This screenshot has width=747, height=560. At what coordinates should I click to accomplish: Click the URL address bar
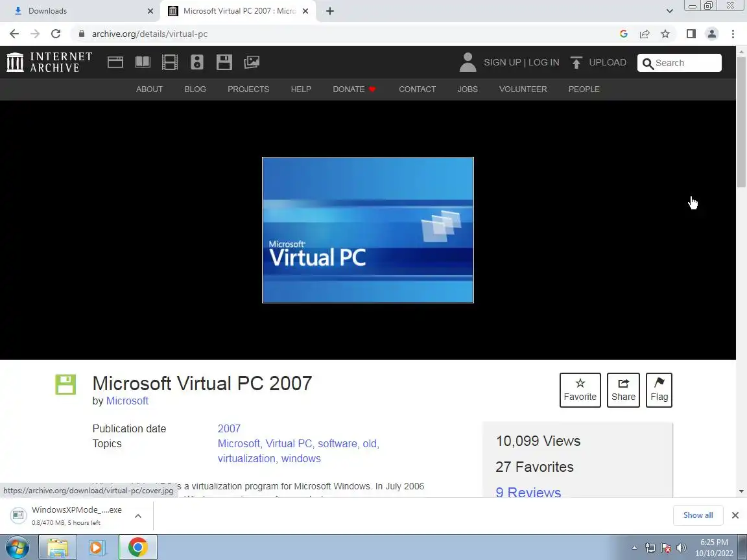tap(343, 34)
